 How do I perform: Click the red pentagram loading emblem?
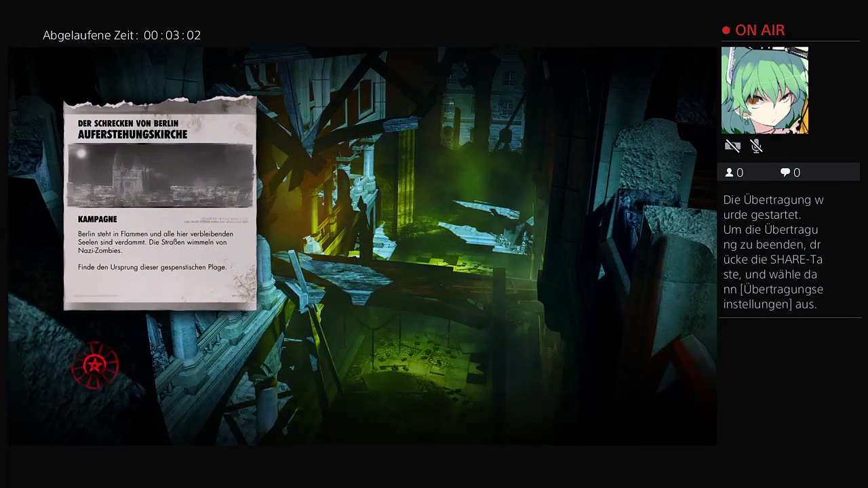tap(94, 365)
